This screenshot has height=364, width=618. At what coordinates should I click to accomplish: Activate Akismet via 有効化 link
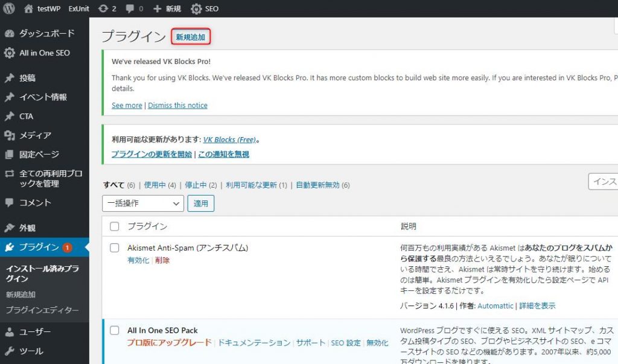(138, 260)
